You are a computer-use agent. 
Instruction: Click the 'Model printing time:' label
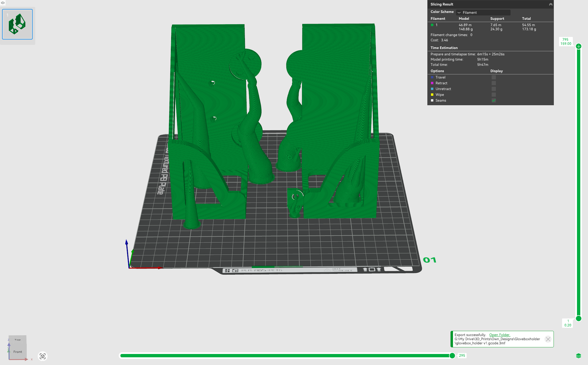(447, 60)
